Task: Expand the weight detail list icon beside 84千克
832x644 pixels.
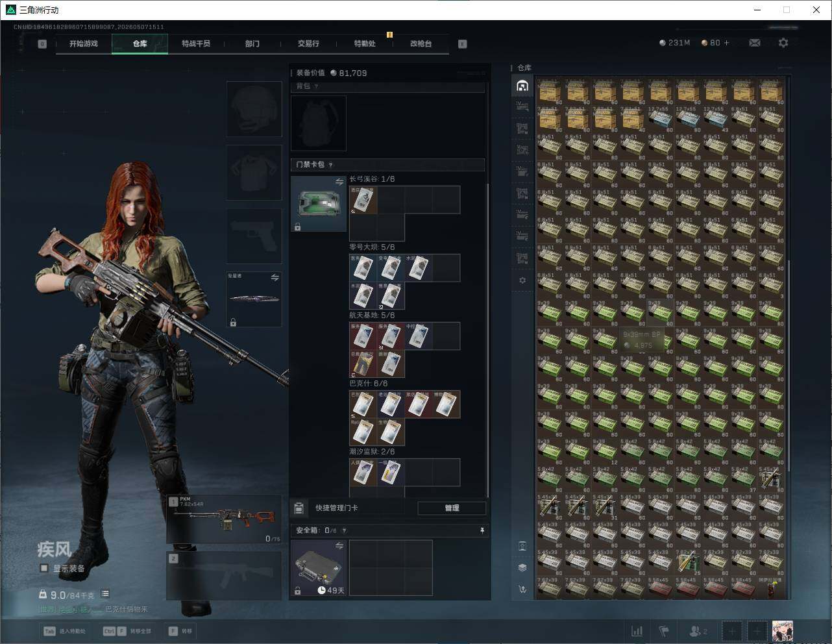Action: coord(105,594)
